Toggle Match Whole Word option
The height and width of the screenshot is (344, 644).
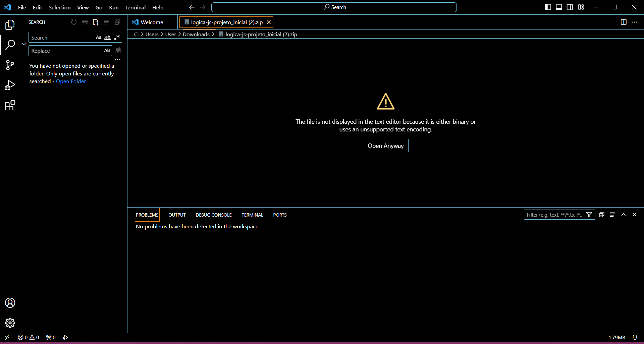(108, 38)
